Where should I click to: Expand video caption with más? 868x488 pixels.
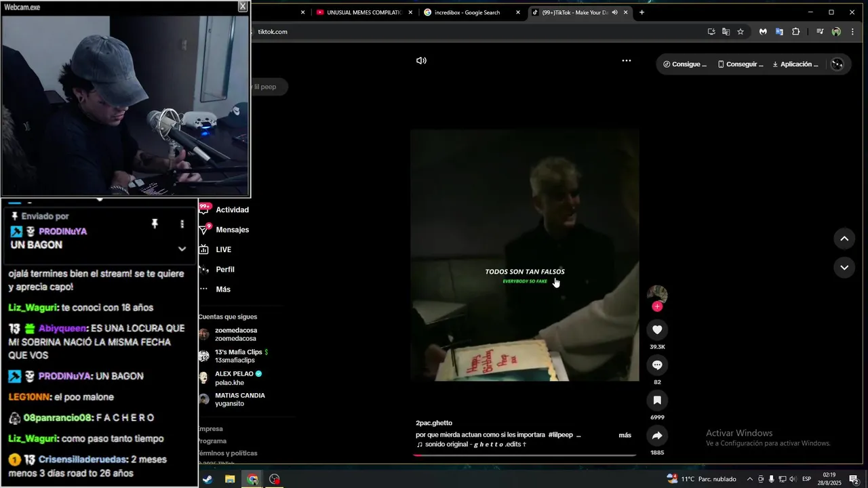click(625, 435)
